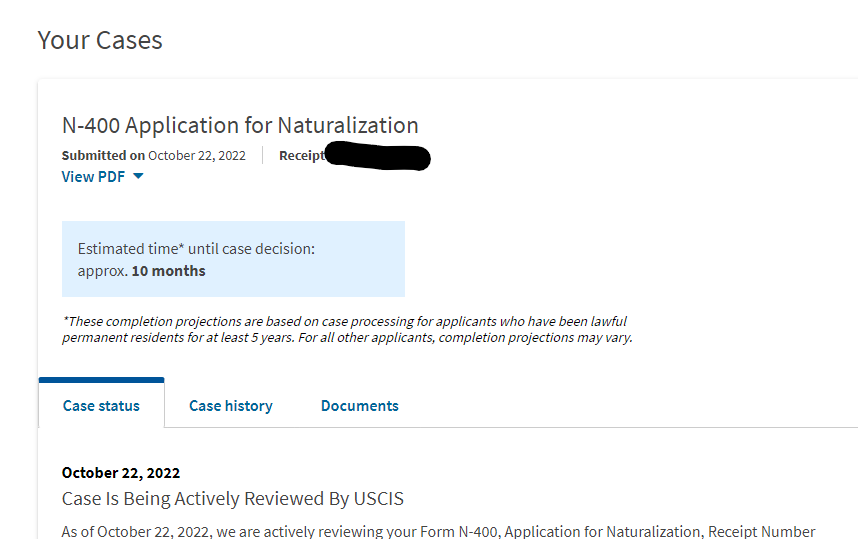
Task: Click the actively reviewing your Form N-400 paragraph
Action: click(x=438, y=531)
